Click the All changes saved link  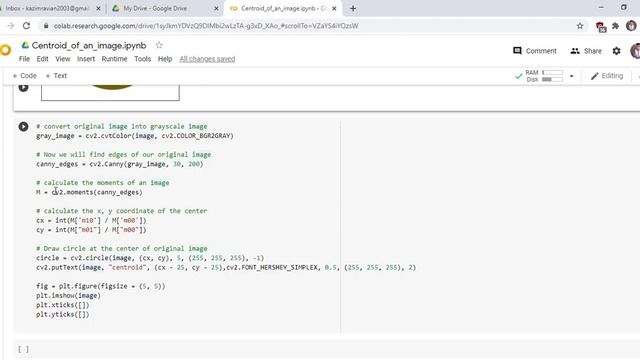click(207, 59)
